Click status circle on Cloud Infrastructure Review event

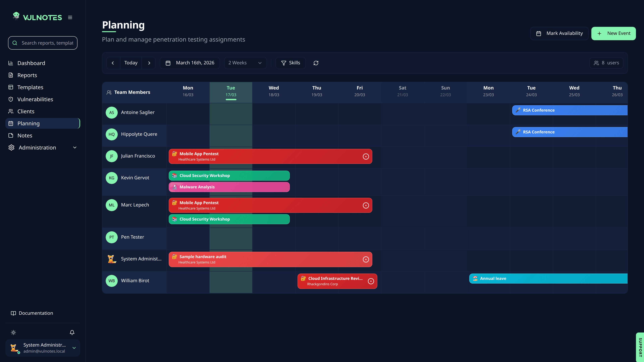coord(371,281)
